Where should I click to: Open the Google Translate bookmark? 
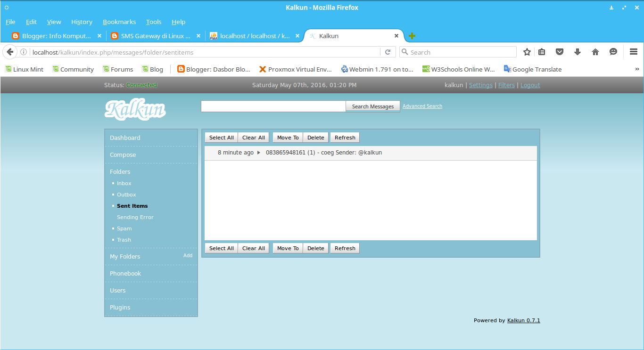533,69
